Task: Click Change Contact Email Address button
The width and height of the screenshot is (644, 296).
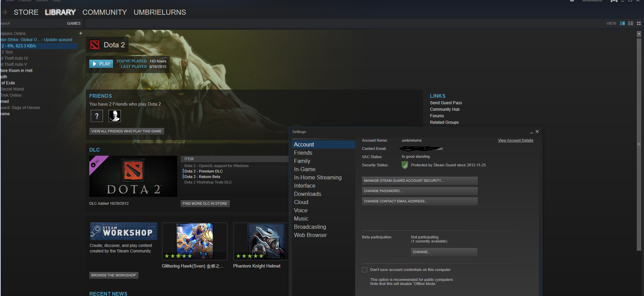Action: pos(420,201)
